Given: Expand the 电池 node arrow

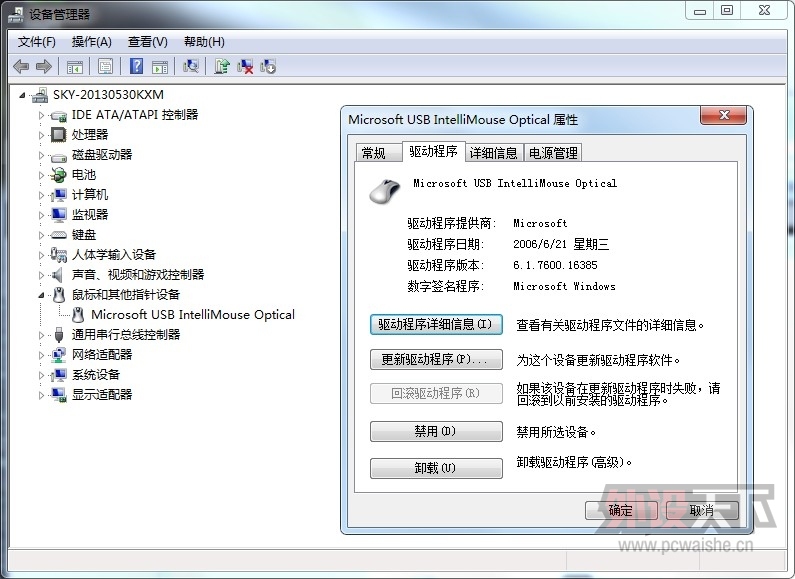Looking at the screenshot, I should click(x=42, y=175).
